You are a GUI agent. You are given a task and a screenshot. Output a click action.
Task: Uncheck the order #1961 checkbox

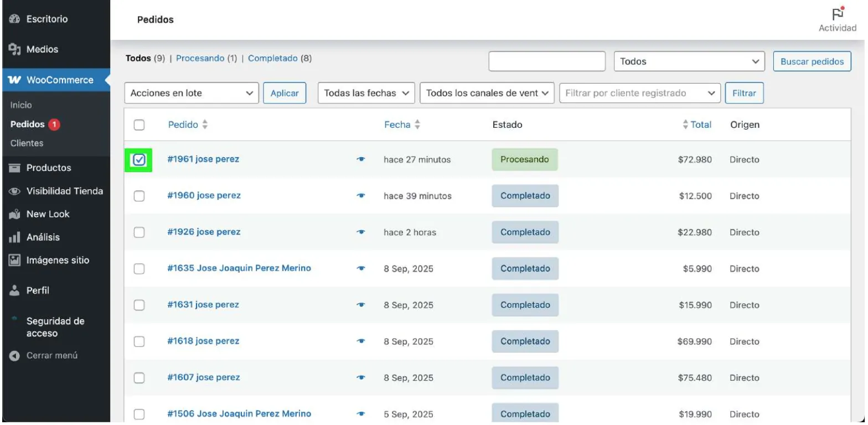pyautogui.click(x=139, y=160)
